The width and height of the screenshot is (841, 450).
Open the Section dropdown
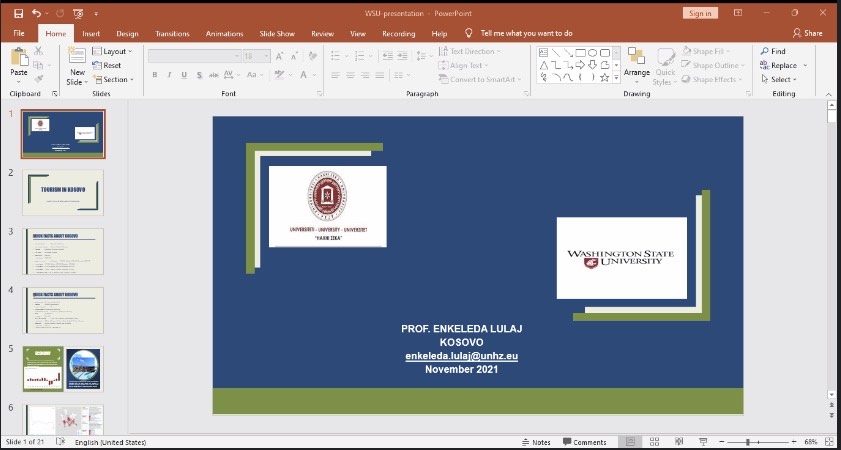(x=113, y=79)
